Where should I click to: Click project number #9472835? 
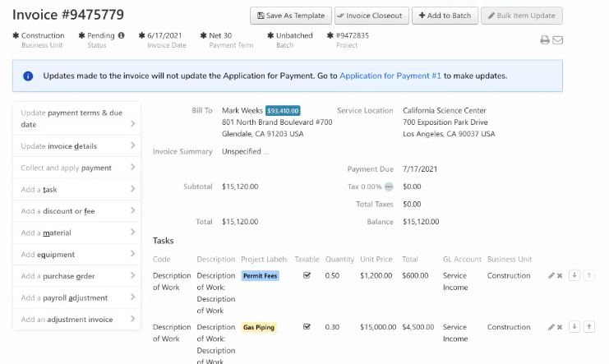coord(353,35)
